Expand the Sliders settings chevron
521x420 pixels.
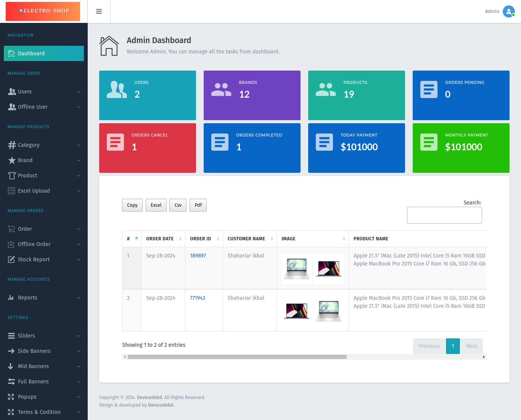click(x=79, y=336)
